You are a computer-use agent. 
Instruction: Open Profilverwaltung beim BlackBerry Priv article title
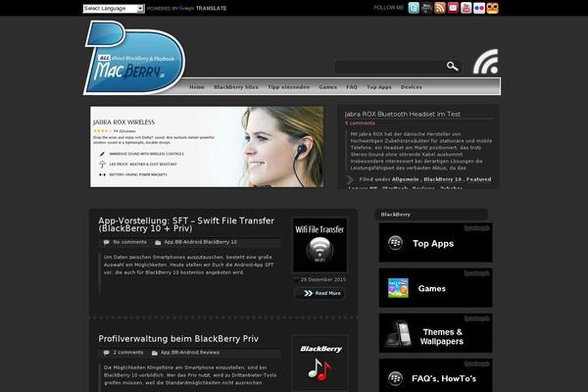[x=178, y=339]
